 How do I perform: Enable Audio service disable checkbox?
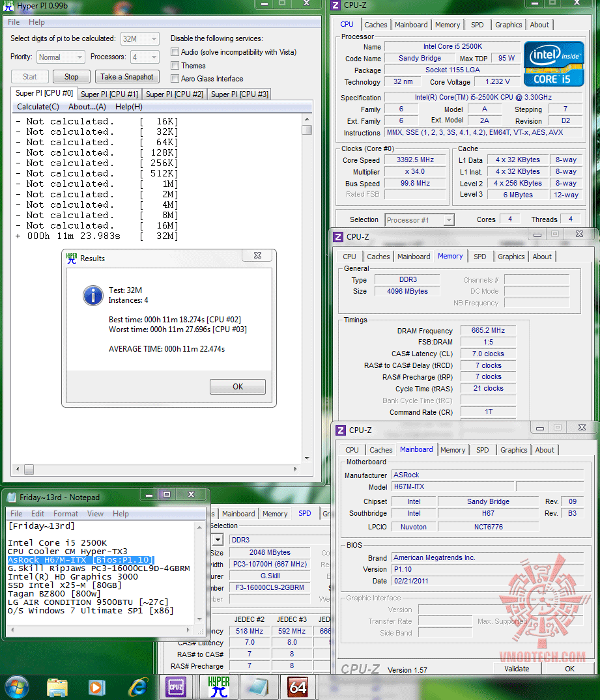[x=175, y=52]
